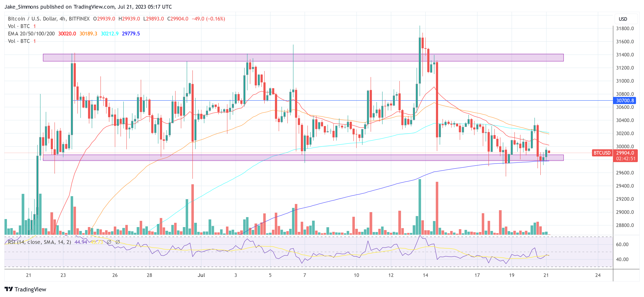The image size is (644, 297).
Task: Click the 26 date label on the time axis
Action: click(x=115, y=275)
